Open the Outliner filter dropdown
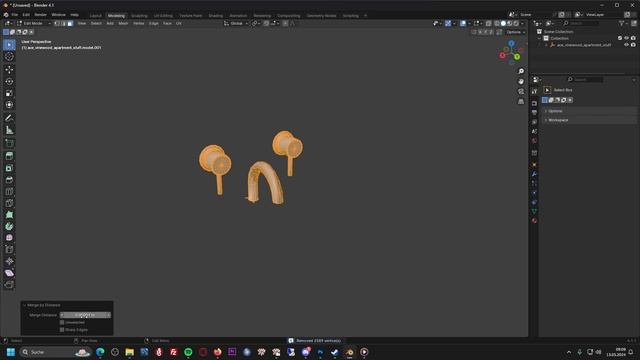The image size is (640, 360). pos(623,24)
